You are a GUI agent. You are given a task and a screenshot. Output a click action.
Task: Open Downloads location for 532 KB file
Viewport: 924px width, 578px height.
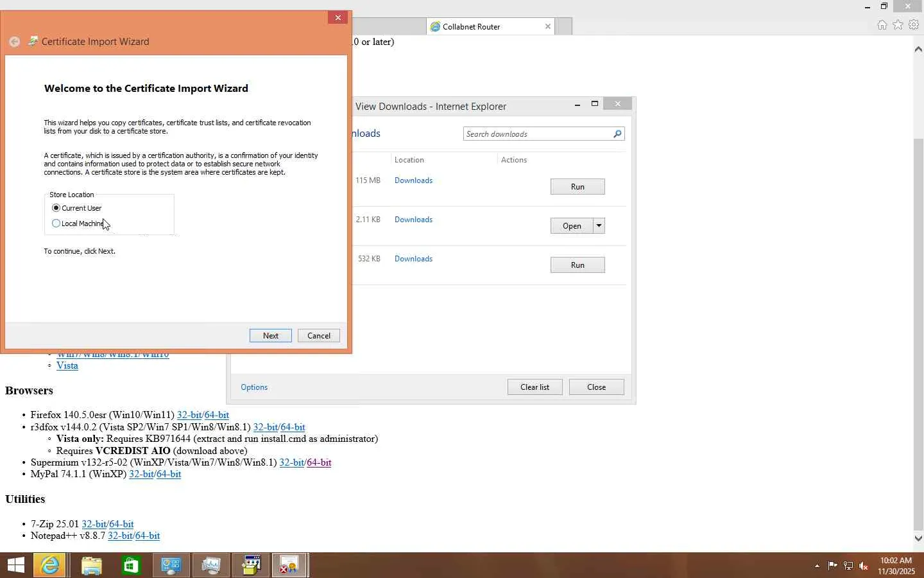click(413, 259)
